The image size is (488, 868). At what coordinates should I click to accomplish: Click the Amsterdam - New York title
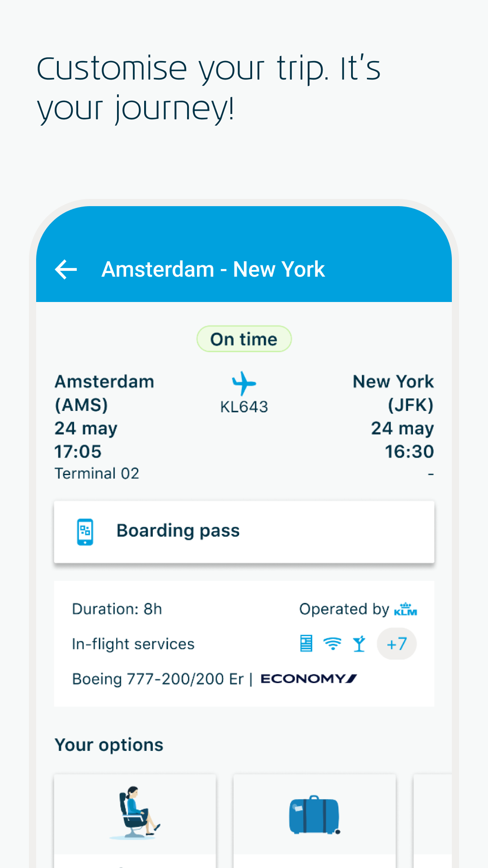click(213, 269)
